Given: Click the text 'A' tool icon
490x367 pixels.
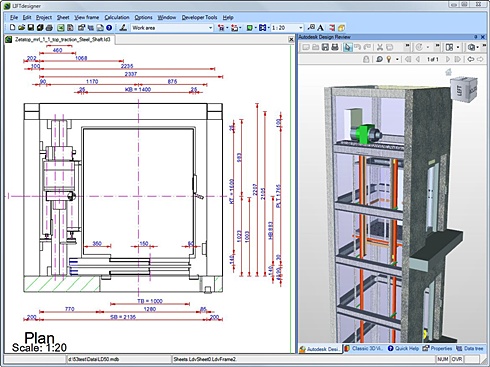Looking at the screenshot, I should (x=321, y=28).
